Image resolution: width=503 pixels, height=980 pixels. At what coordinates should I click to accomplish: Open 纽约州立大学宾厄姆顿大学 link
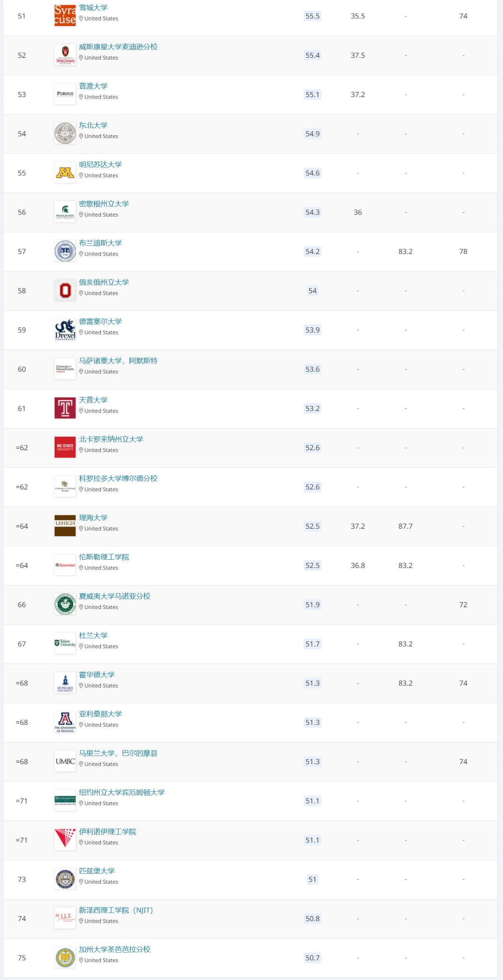click(x=122, y=792)
